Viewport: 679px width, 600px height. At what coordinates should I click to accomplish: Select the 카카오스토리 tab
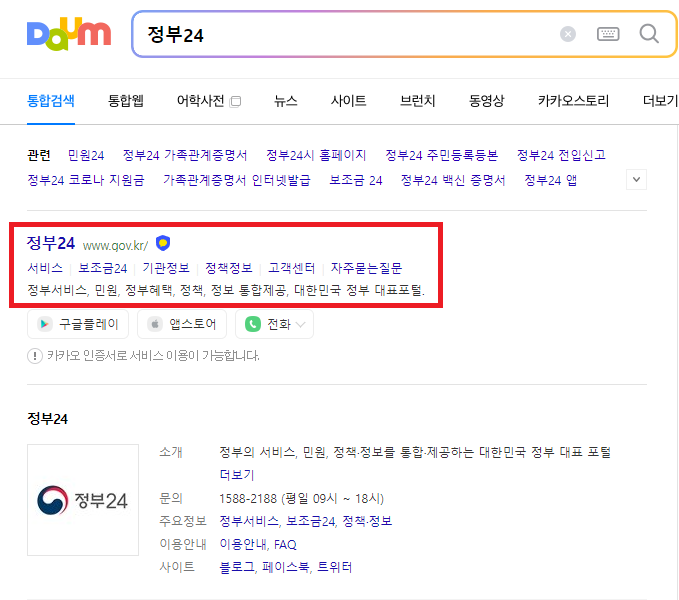point(573,101)
